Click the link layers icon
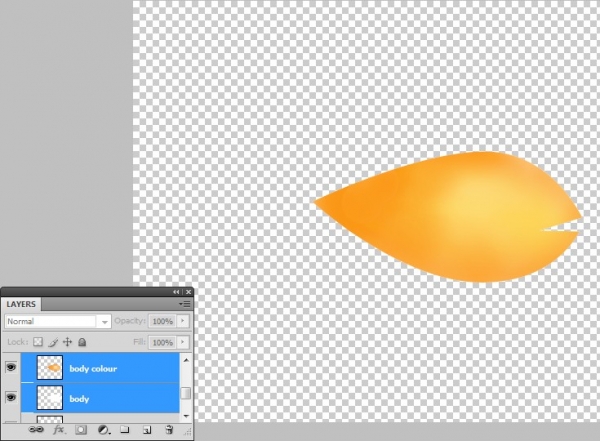Screen dimensions: 600x441 pos(36,430)
